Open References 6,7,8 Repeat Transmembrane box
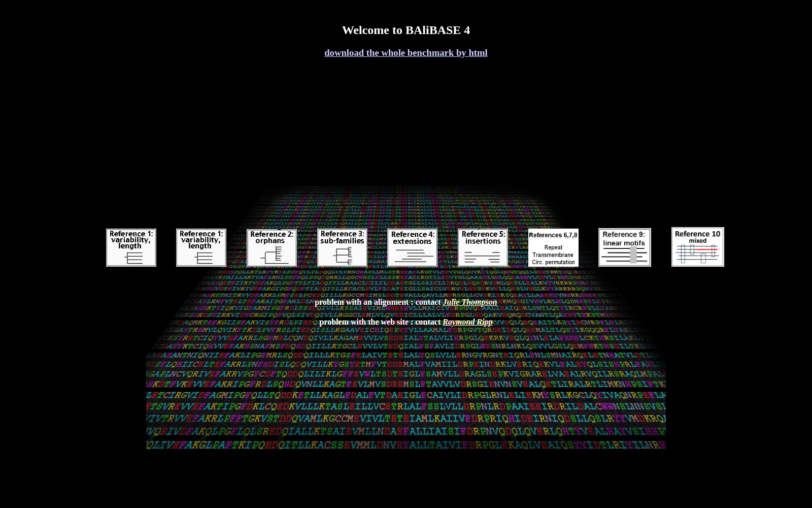 [x=553, y=248]
